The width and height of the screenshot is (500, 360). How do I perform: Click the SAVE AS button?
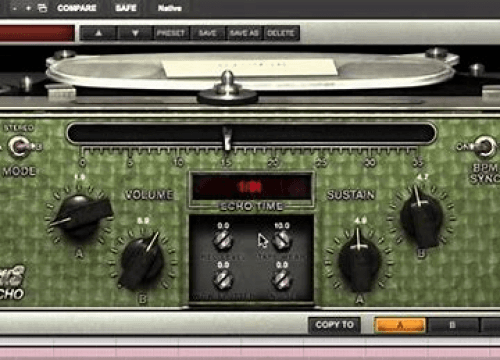coord(244,33)
